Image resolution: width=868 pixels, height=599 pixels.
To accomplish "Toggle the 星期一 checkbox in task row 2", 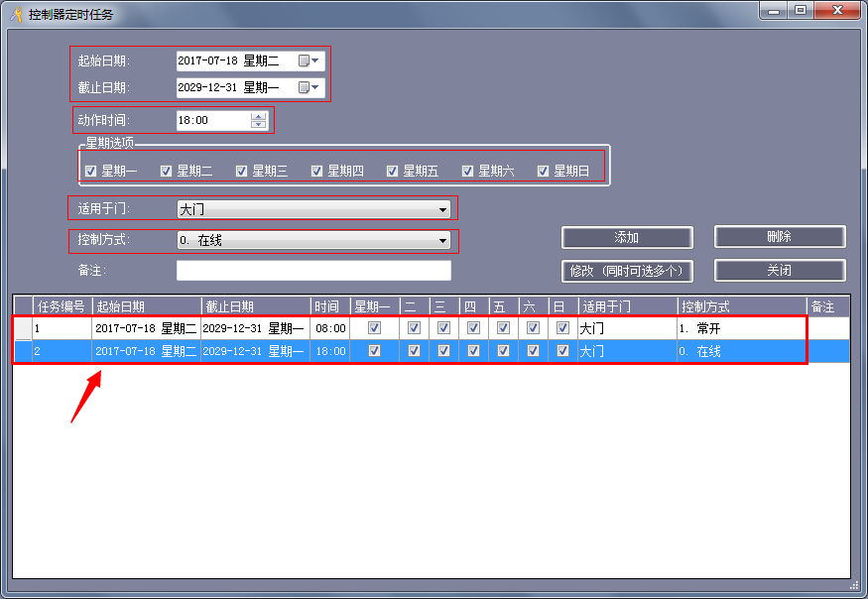I will (x=374, y=351).
